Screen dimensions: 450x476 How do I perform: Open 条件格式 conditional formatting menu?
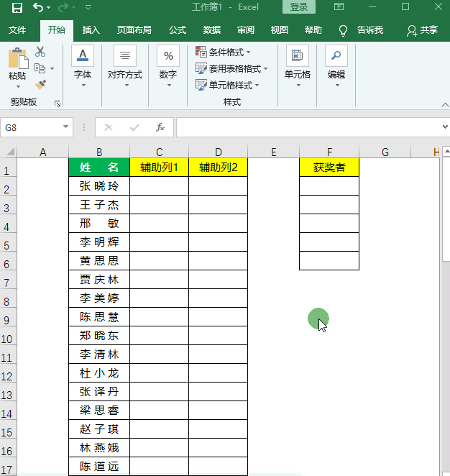pyautogui.click(x=223, y=52)
